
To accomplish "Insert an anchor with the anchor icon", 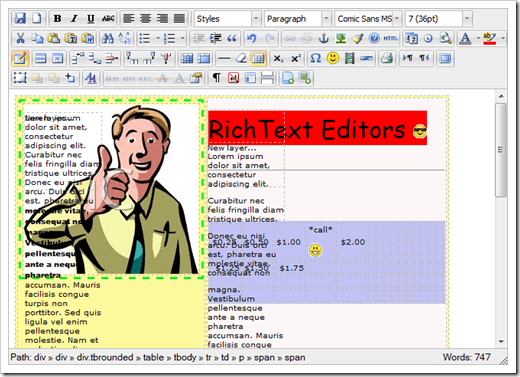I will pyautogui.click(x=324, y=39).
